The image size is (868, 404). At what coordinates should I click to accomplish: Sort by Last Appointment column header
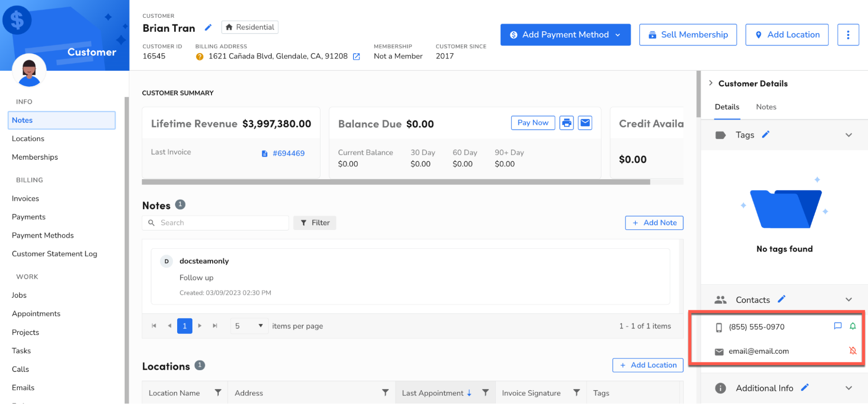[x=432, y=393]
